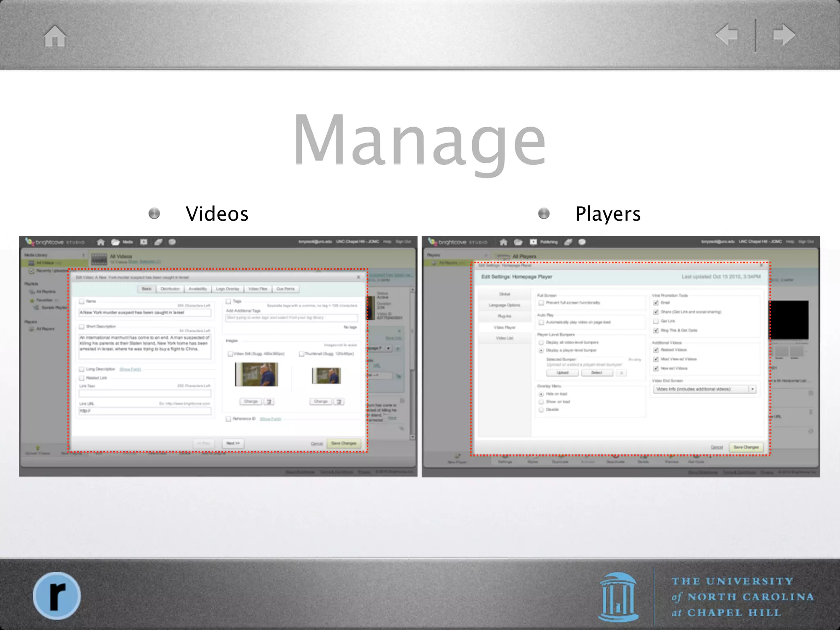Select Disable overlay menu option

coord(541,409)
